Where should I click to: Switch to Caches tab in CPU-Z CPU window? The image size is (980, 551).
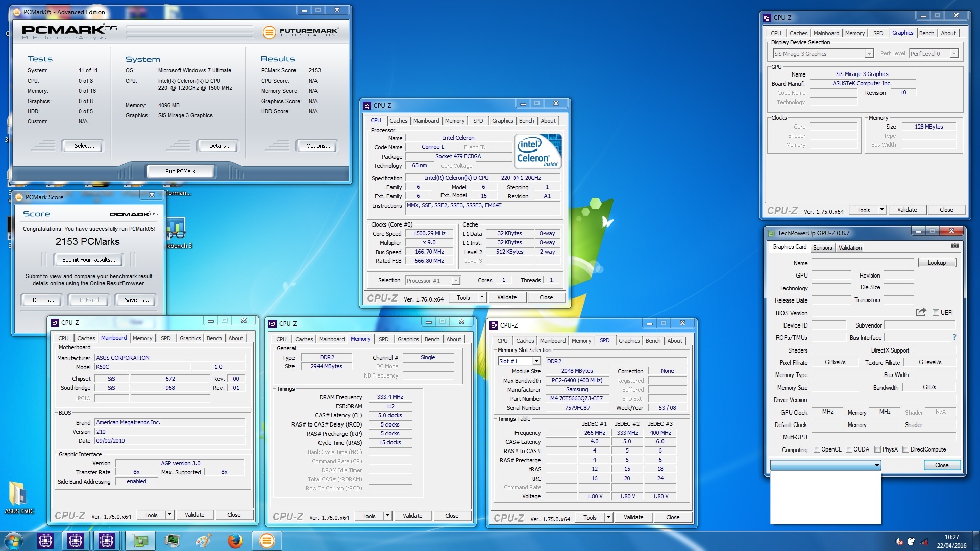[x=398, y=121]
